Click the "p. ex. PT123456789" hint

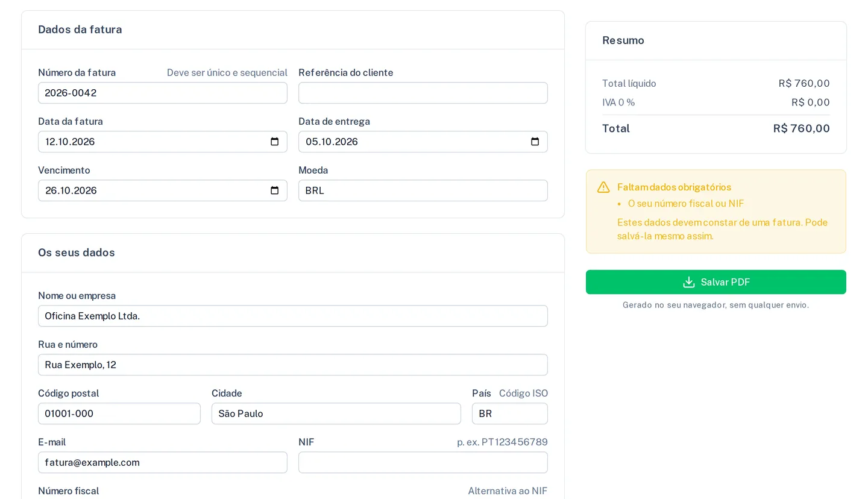[x=502, y=442]
